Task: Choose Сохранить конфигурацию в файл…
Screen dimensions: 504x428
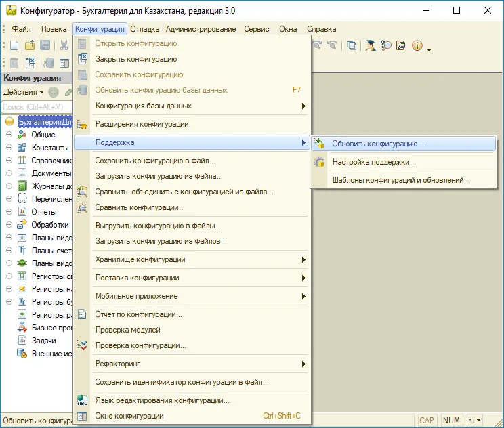Action: tap(192, 160)
